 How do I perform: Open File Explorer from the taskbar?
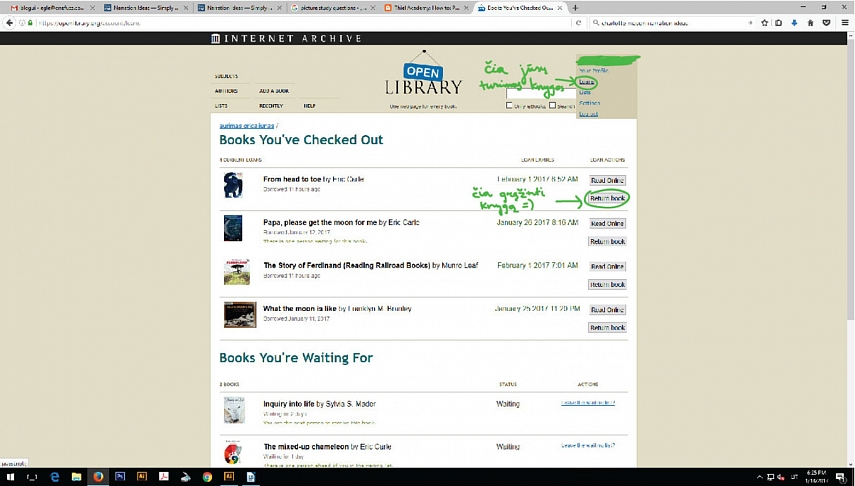coord(76,477)
